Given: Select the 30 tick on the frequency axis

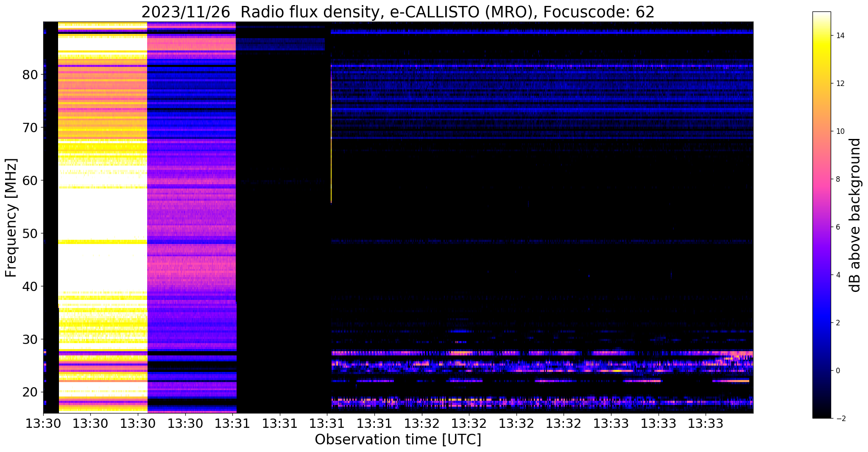Looking at the screenshot, I should 31,340.
